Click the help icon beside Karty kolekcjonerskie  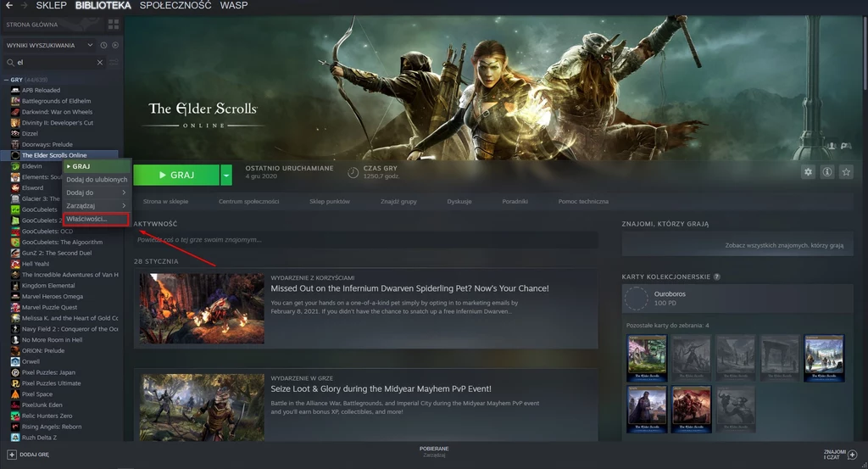tap(717, 276)
